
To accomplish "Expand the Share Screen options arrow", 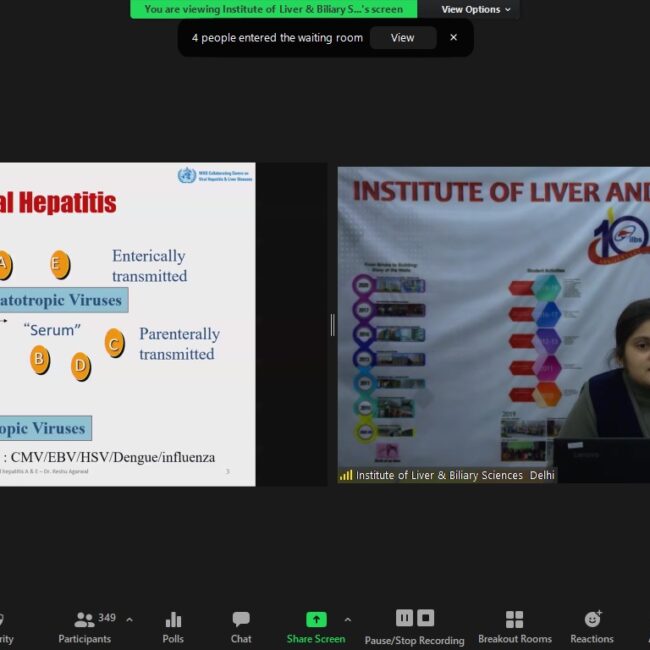I will pyautogui.click(x=348, y=620).
